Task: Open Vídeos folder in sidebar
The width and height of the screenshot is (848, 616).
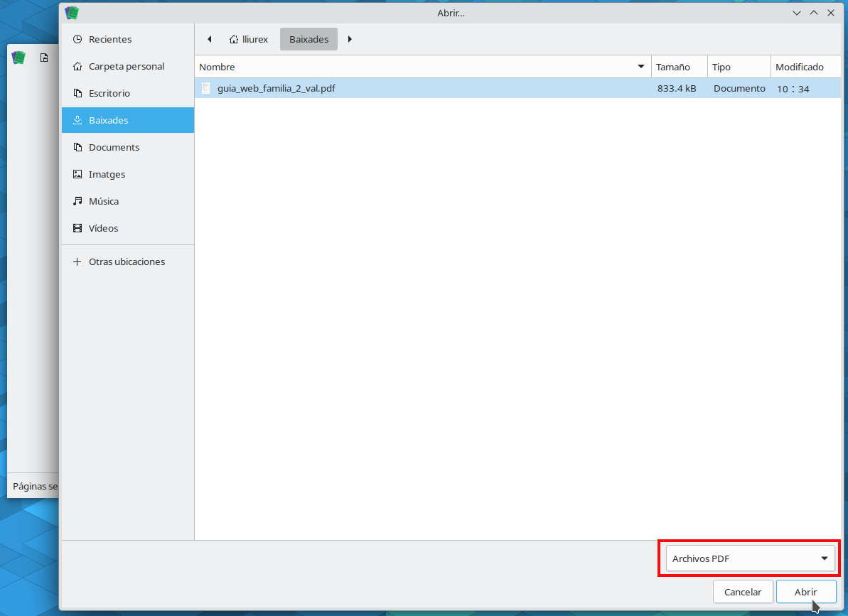Action: pyautogui.click(x=128, y=228)
